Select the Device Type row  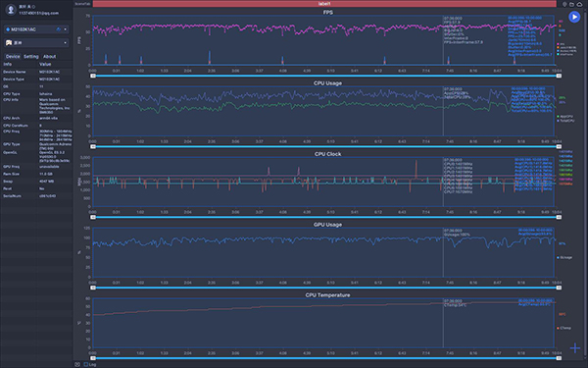36,79
